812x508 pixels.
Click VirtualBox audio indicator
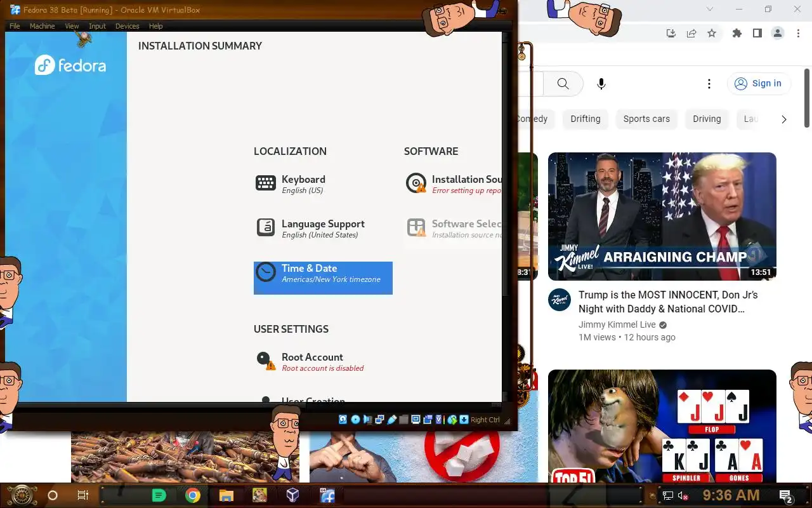pyautogui.click(x=367, y=419)
